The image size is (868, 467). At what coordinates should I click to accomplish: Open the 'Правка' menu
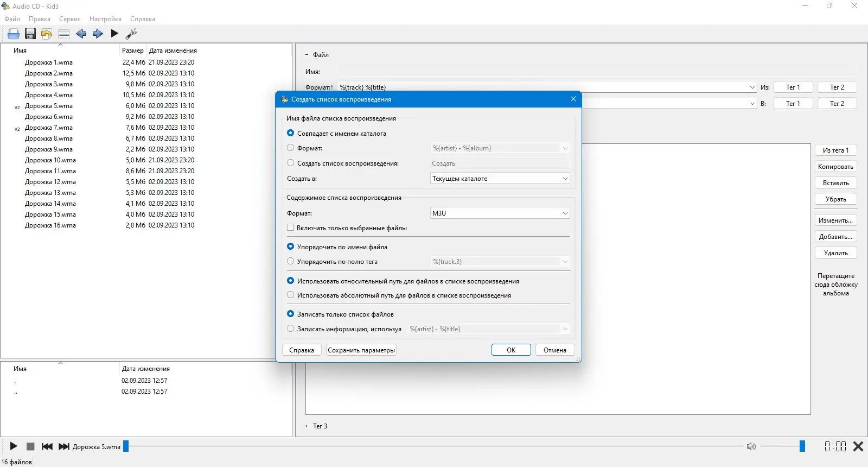coord(40,18)
